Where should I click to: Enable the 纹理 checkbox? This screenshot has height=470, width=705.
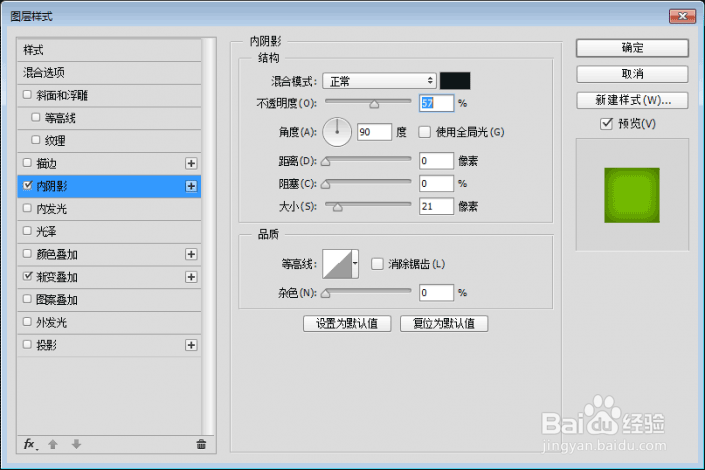(x=36, y=140)
